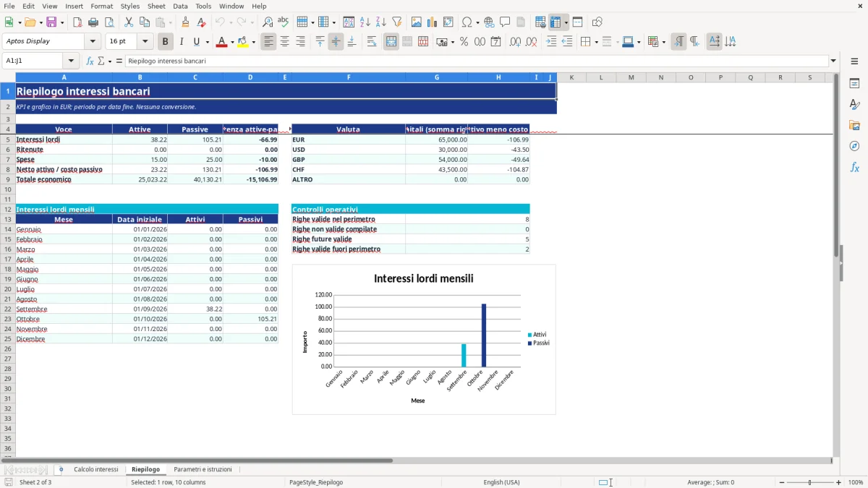Open Find & Replace icon
Image resolution: width=868 pixels, height=488 pixels.
point(268,22)
